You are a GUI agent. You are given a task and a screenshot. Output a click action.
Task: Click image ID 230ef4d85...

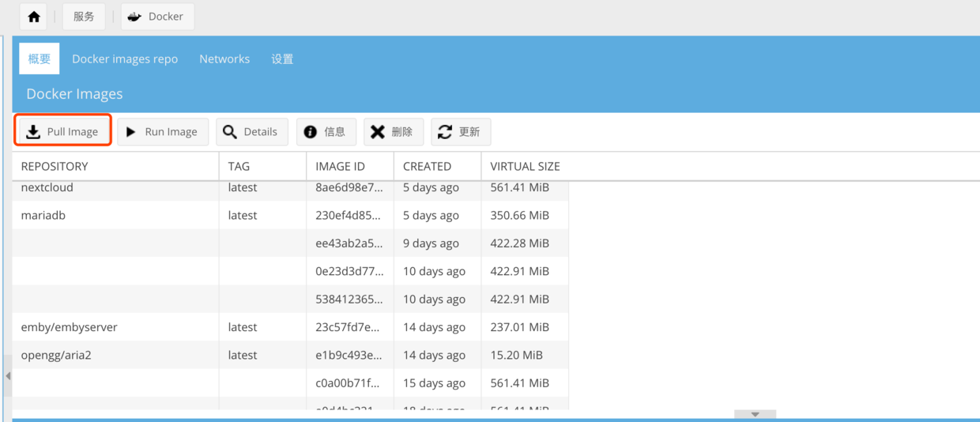pos(349,215)
